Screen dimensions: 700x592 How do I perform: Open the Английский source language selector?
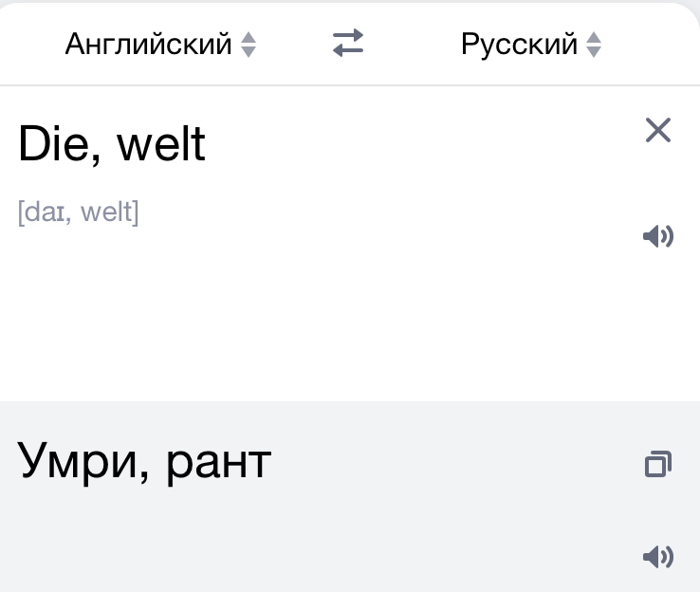click(149, 44)
